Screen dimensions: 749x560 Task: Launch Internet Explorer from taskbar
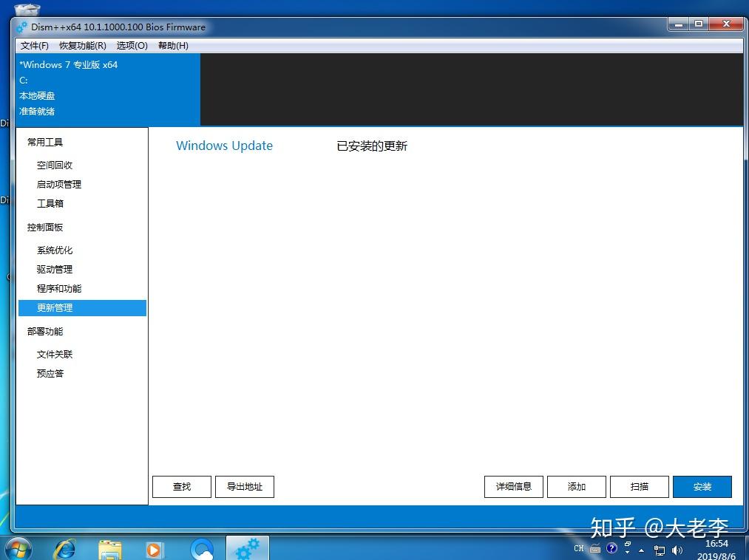pos(64,549)
